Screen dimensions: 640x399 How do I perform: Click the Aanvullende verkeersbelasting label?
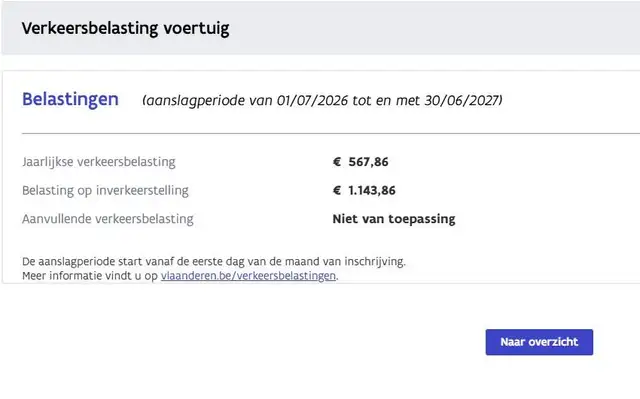point(108,219)
